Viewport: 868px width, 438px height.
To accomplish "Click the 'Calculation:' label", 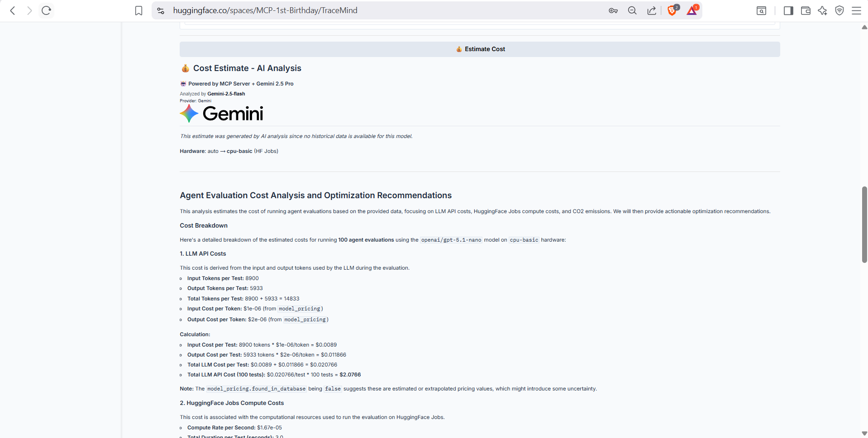I will tap(195, 334).
